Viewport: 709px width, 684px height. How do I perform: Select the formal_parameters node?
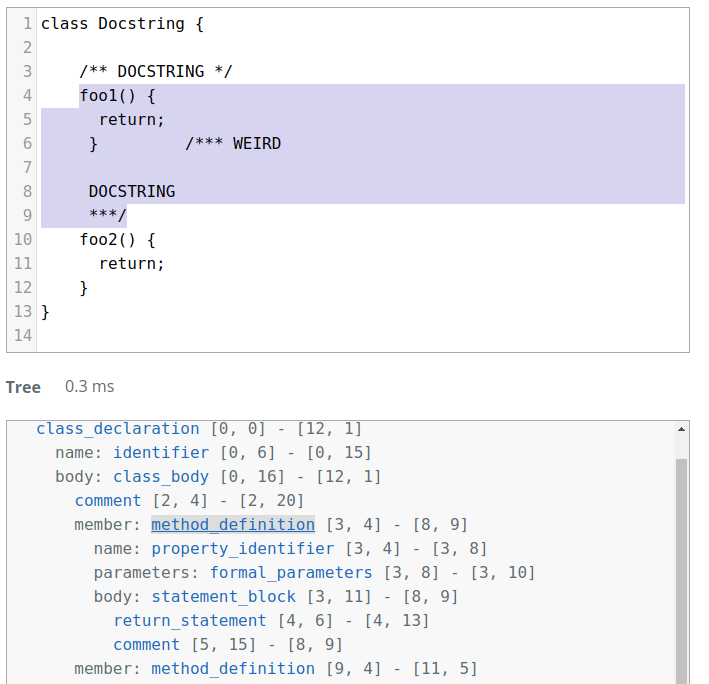pyautogui.click(x=291, y=572)
